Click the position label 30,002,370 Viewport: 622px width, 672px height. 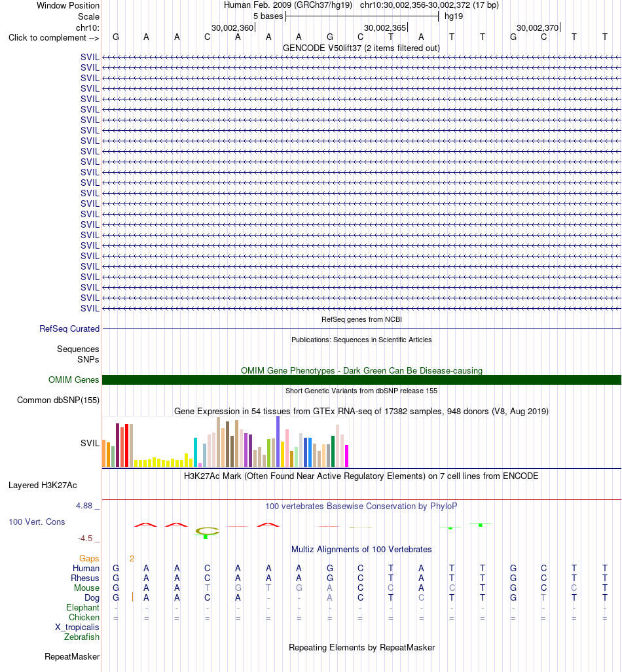point(538,28)
